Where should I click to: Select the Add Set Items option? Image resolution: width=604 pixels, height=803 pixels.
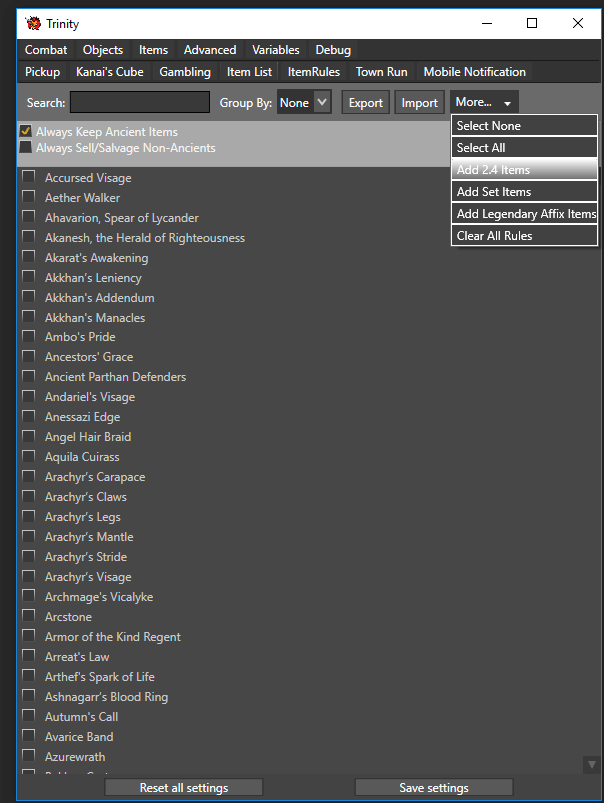(x=524, y=192)
